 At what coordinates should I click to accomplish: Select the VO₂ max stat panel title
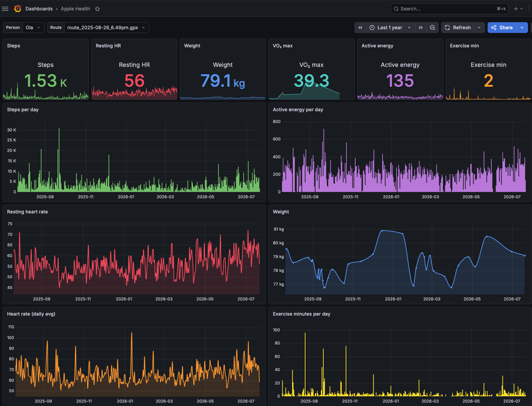pyautogui.click(x=283, y=46)
